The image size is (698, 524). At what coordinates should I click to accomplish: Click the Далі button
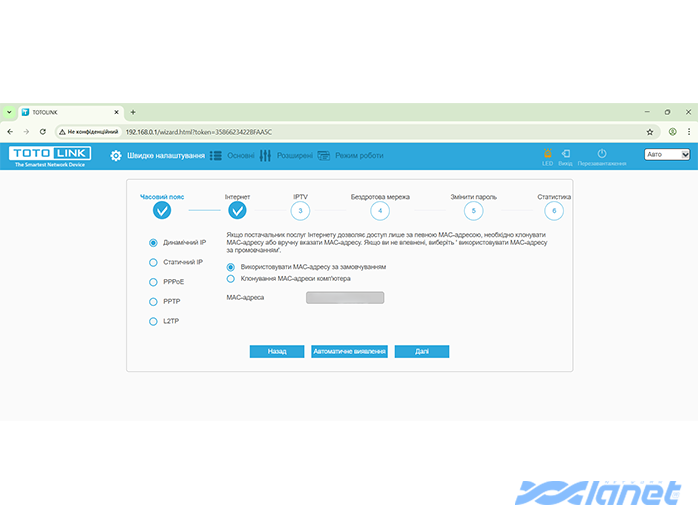tap(421, 352)
